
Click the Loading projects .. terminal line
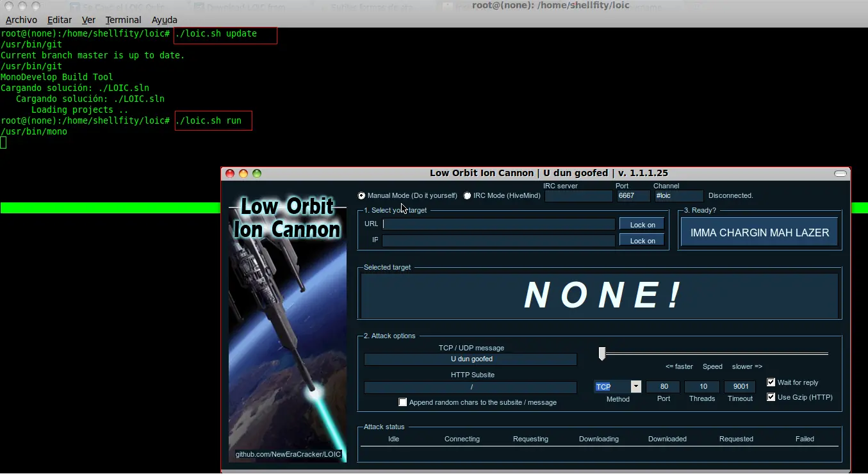pyautogui.click(x=79, y=110)
